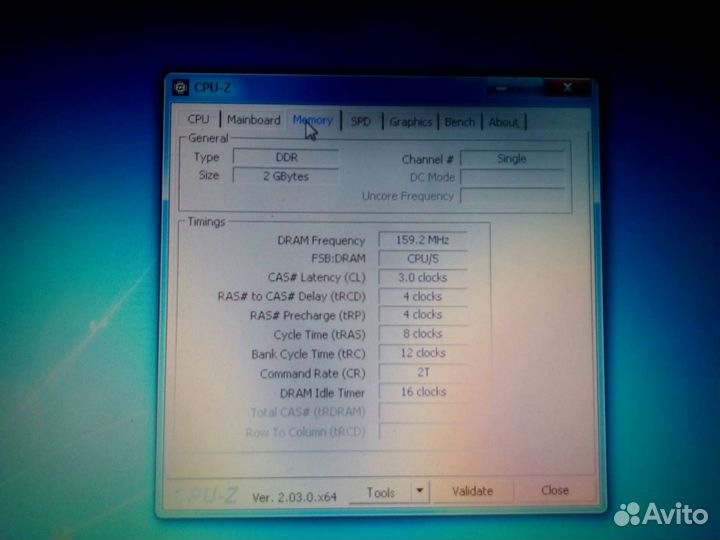The height and width of the screenshot is (540, 720).
Task: Click the empty Row To Column field
Action: coord(422,431)
